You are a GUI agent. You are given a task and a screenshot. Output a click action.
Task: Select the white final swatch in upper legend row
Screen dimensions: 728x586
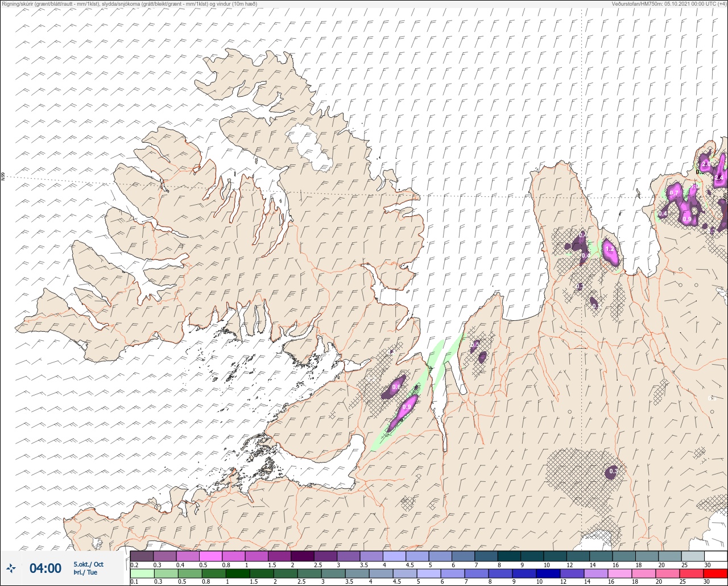pos(715,556)
